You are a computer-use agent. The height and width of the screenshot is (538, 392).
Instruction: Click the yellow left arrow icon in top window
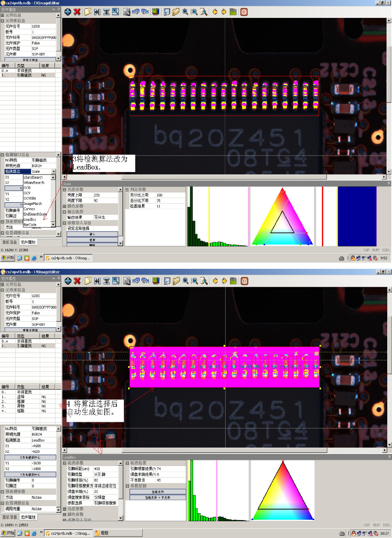(x=215, y=12)
